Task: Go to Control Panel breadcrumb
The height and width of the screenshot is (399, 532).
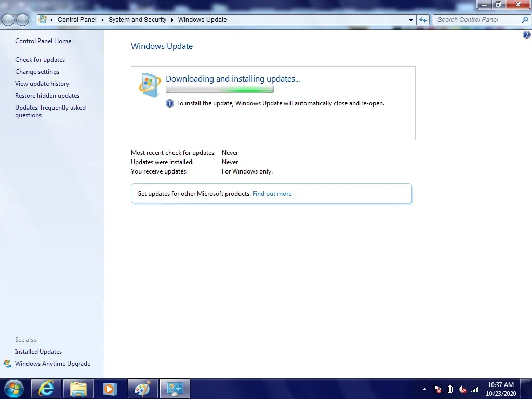Action: pos(77,20)
